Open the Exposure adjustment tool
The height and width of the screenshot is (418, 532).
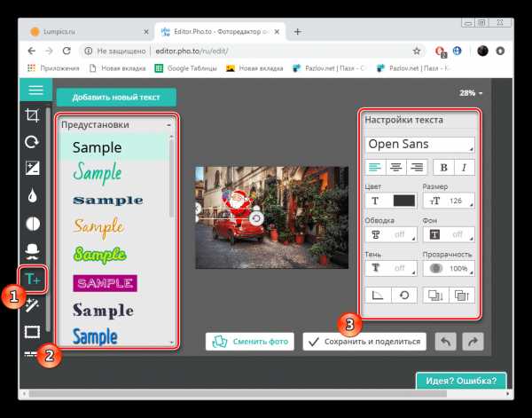coord(32,168)
